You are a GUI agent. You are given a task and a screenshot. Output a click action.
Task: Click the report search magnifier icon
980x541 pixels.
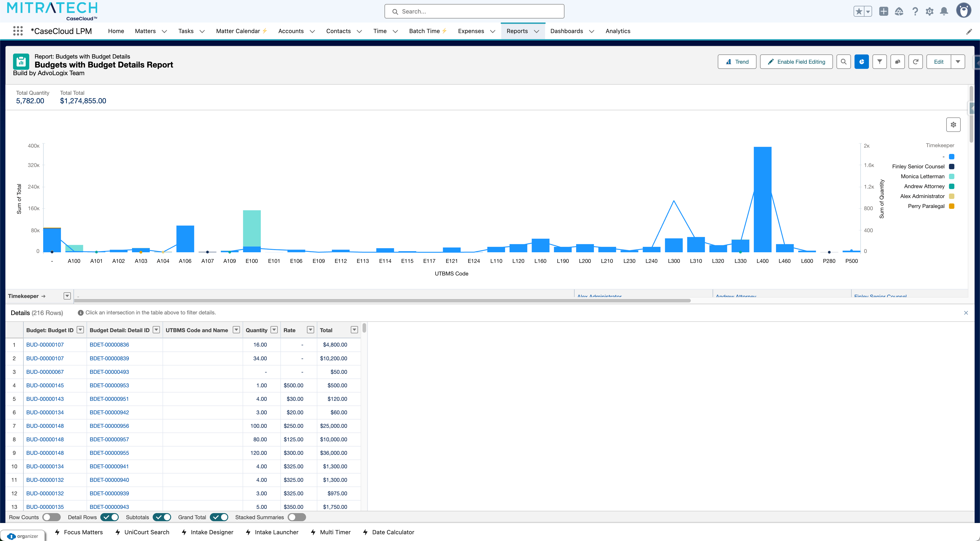point(844,62)
